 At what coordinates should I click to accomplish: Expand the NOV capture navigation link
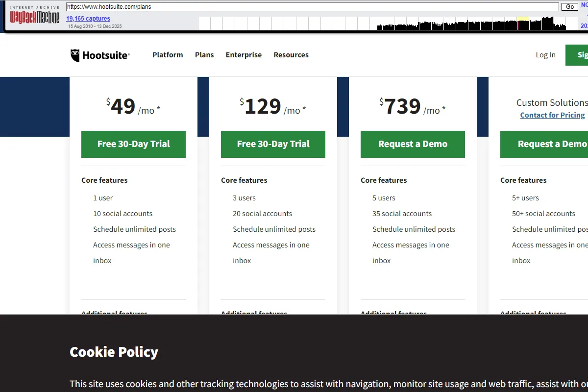pyautogui.click(x=584, y=4)
